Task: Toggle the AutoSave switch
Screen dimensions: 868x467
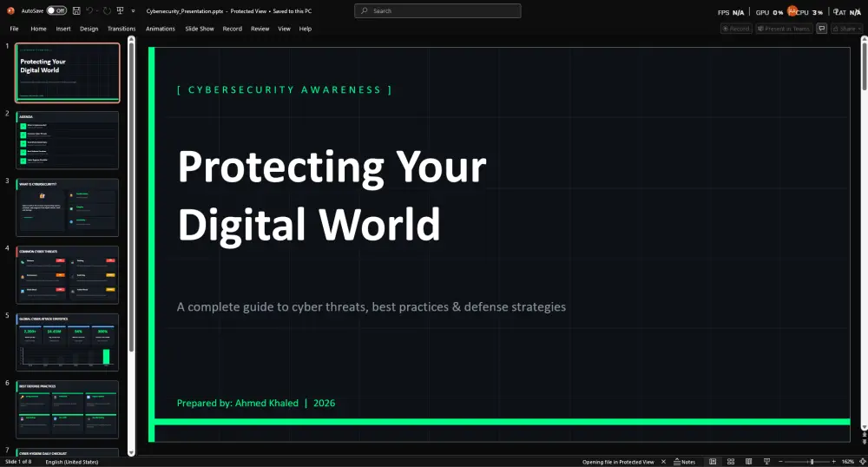Action: [56, 10]
